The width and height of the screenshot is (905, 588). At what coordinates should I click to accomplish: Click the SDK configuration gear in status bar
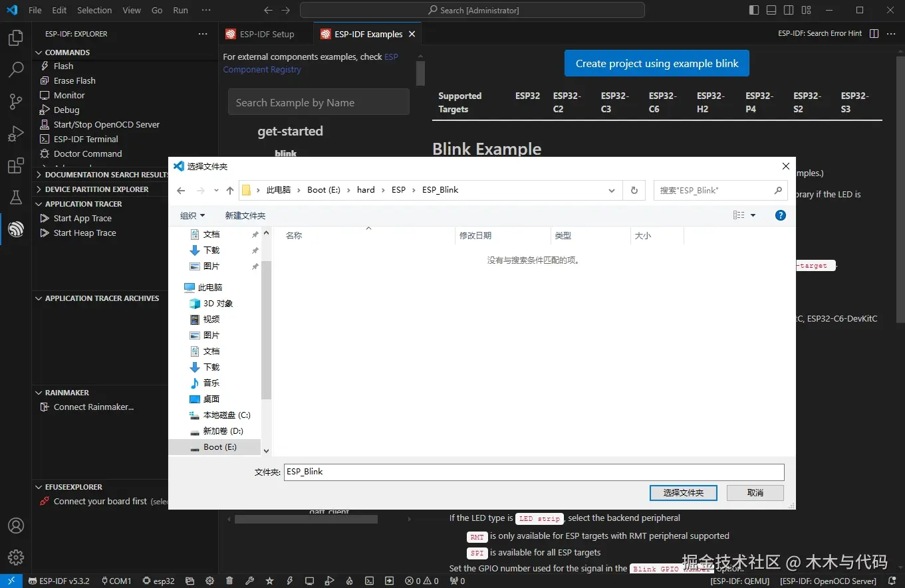[209, 581]
